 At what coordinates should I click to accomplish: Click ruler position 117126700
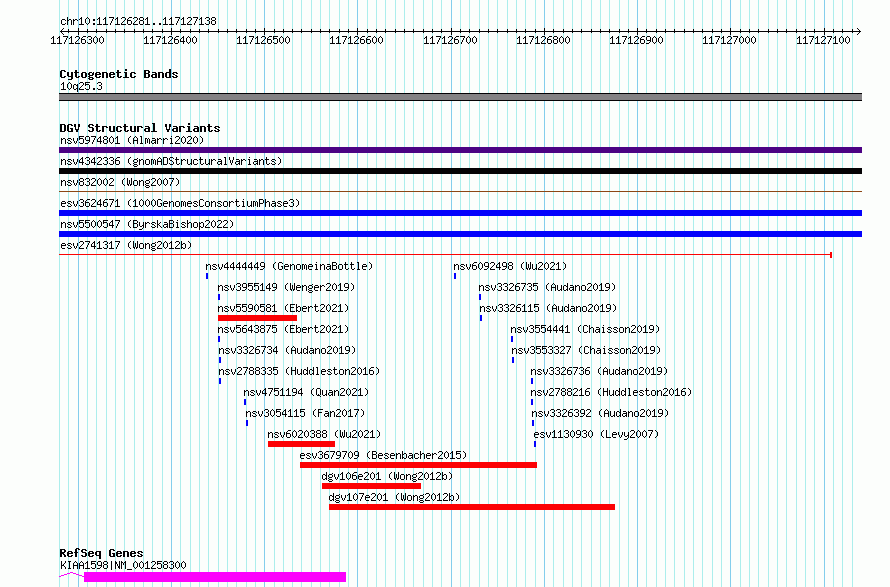(450, 40)
